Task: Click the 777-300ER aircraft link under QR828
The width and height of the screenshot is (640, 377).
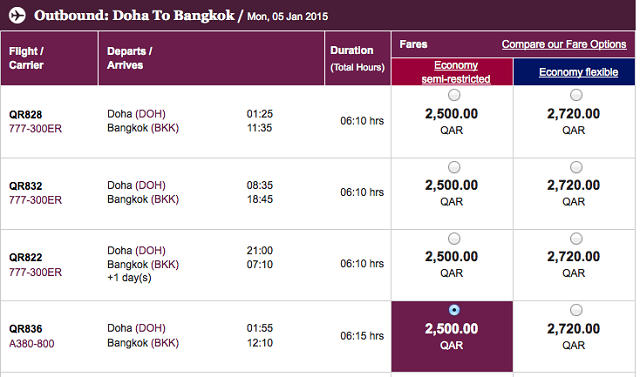Action: pos(36,129)
